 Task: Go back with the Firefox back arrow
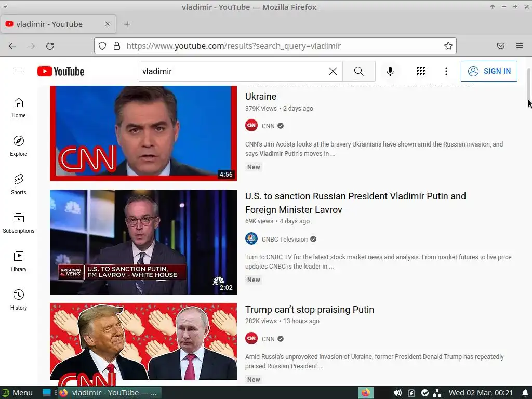coord(12,46)
